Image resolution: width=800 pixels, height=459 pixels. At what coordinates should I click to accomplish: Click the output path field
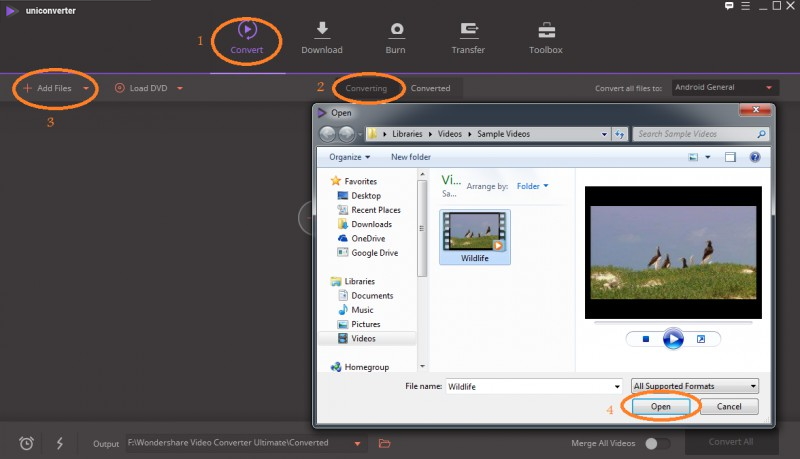click(x=238, y=443)
